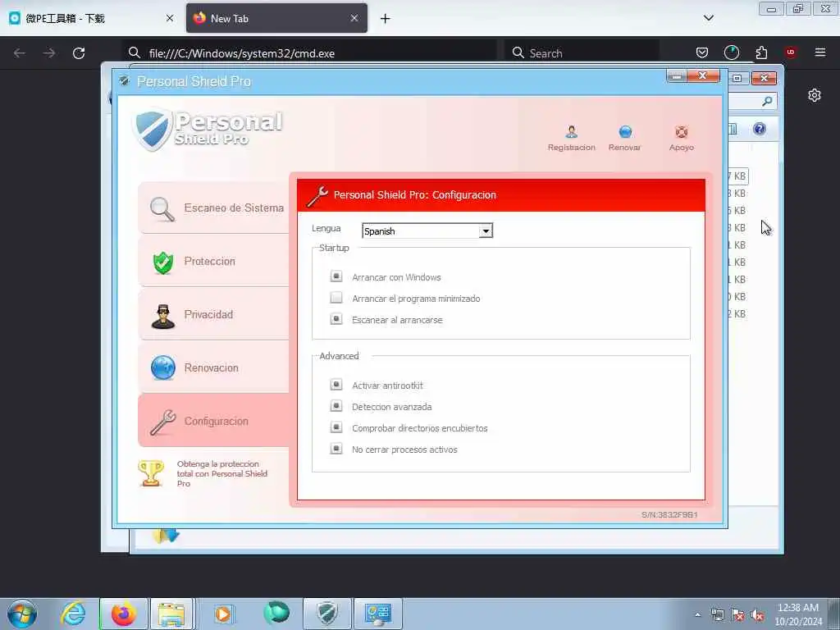Enable Arrancar el programa minimizado
This screenshot has height=630, width=840.
336,298
